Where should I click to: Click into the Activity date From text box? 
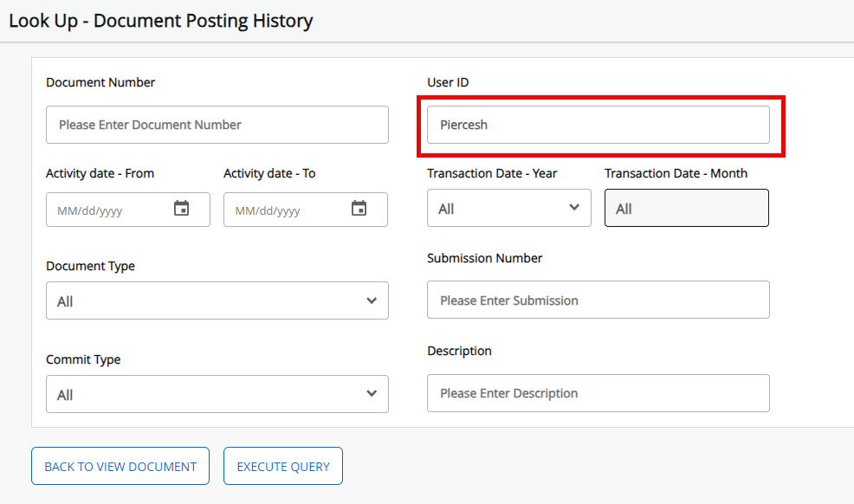point(108,210)
